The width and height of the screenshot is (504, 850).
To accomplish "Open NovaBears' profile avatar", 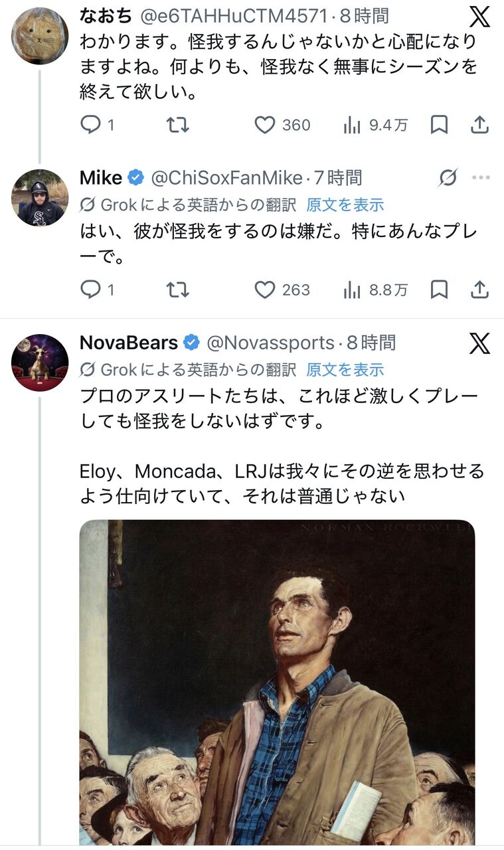I will (x=40, y=362).
